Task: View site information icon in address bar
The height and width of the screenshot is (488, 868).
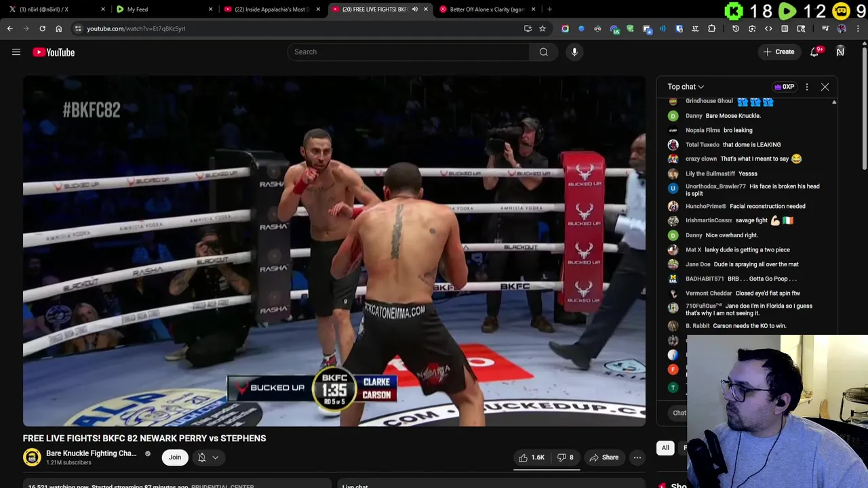Action: pos(78,28)
